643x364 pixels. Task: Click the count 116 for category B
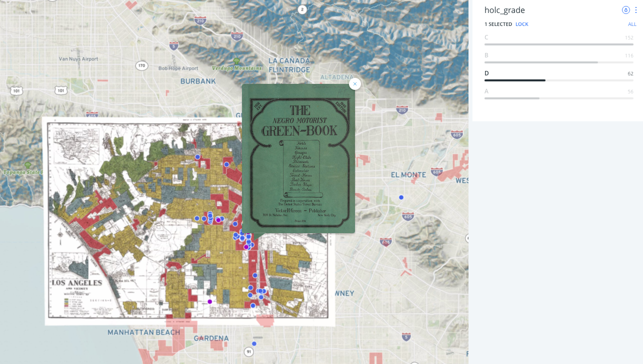tap(629, 55)
